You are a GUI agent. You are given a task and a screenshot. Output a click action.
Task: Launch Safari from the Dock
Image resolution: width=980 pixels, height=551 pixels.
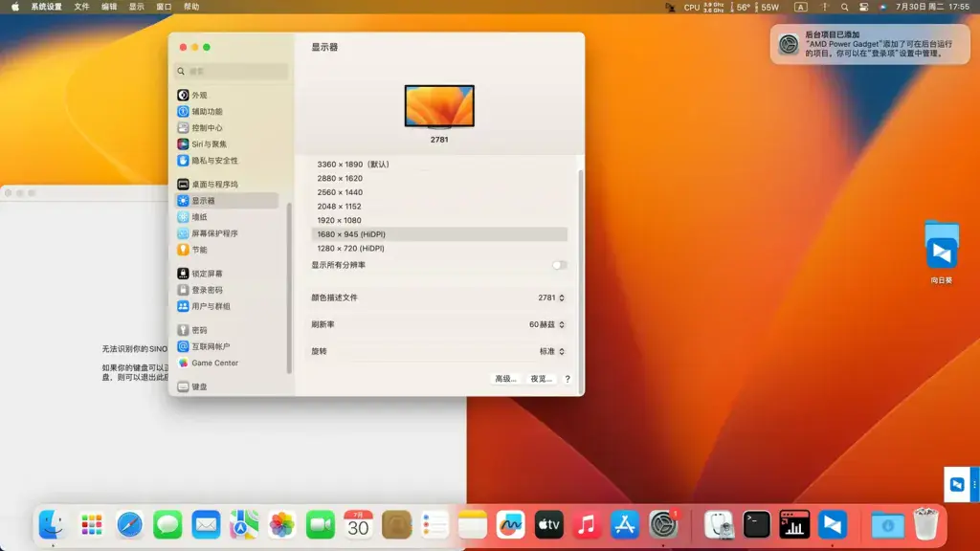click(x=129, y=525)
